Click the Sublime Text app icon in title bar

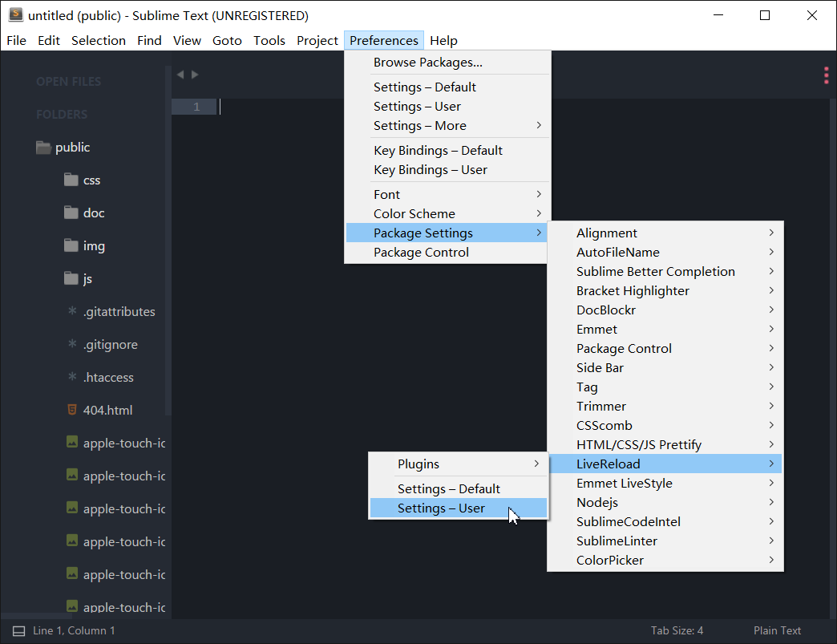click(16, 15)
